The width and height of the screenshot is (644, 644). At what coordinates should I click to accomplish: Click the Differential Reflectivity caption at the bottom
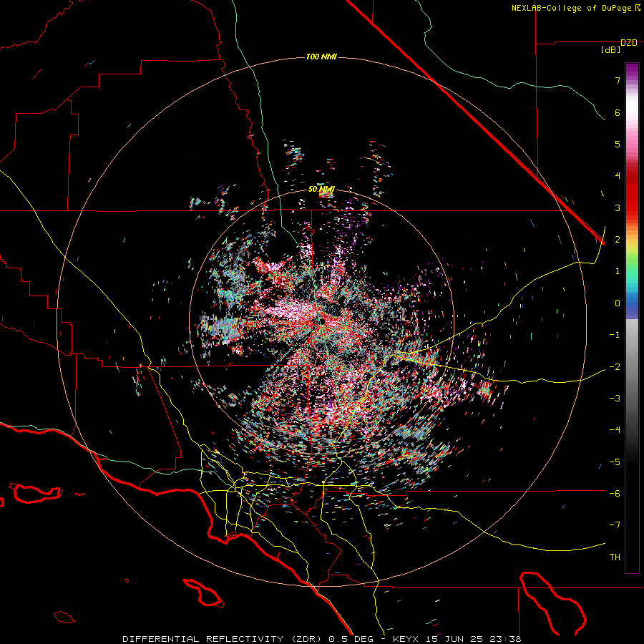(x=322, y=639)
